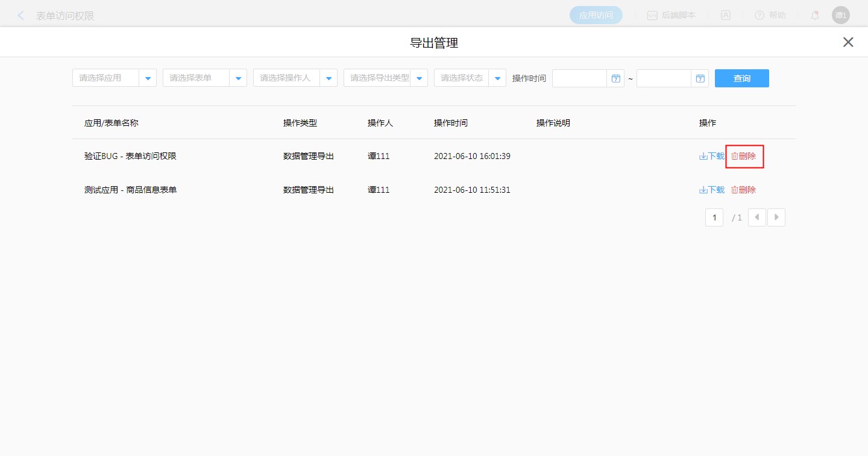
Task: Go to the previous page arrow
Action: click(x=757, y=217)
